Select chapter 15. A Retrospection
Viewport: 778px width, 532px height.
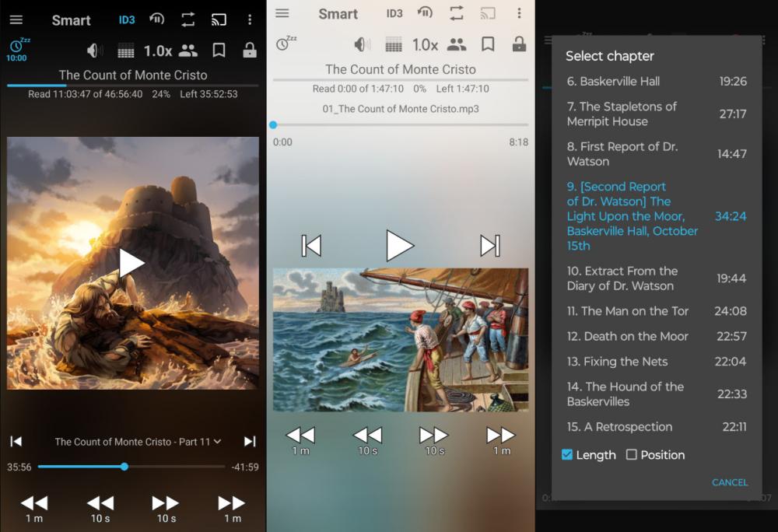tap(657, 427)
